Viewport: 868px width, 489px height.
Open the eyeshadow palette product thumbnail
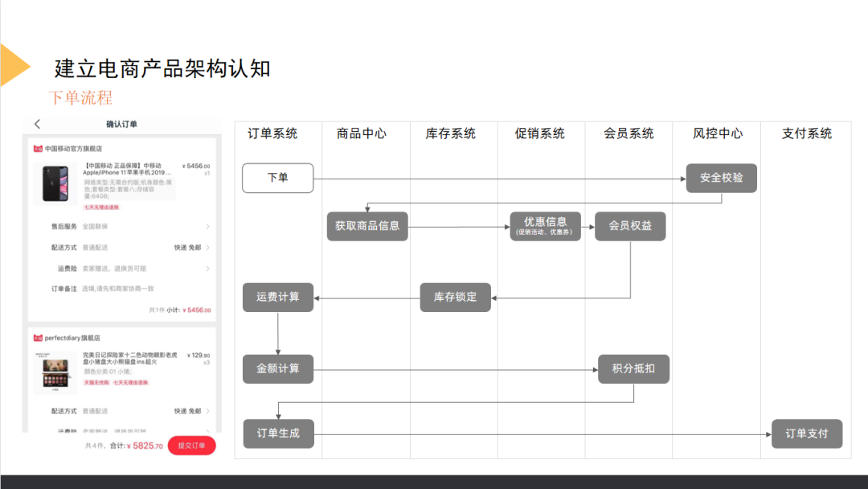[x=55, y=372]
